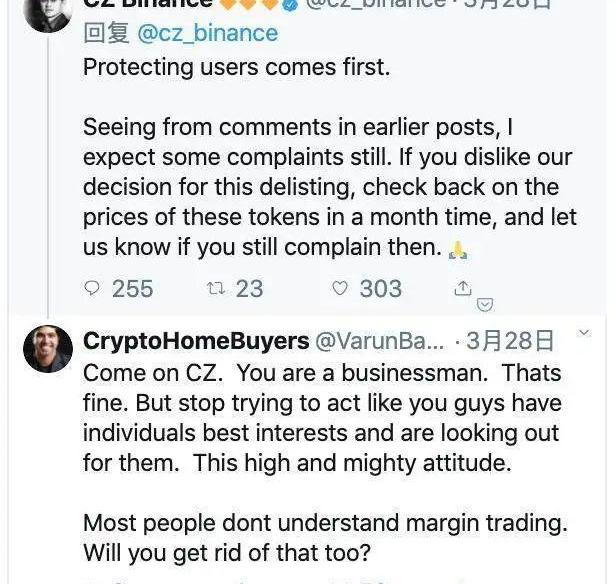Viewport: 616px width, 584px height.
Task: Click the small pocket icon below share
Action: point(485,304)
